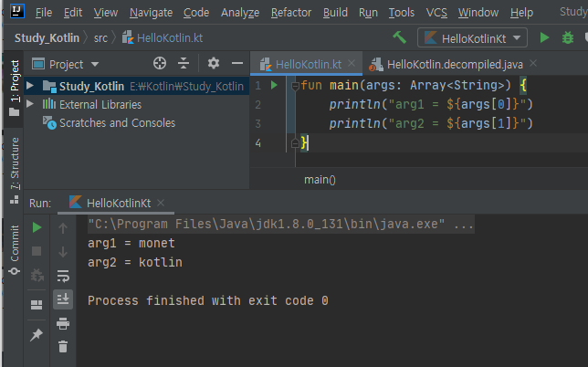Click the attach debugger icon in the Run panel

[x=37, y=276]
